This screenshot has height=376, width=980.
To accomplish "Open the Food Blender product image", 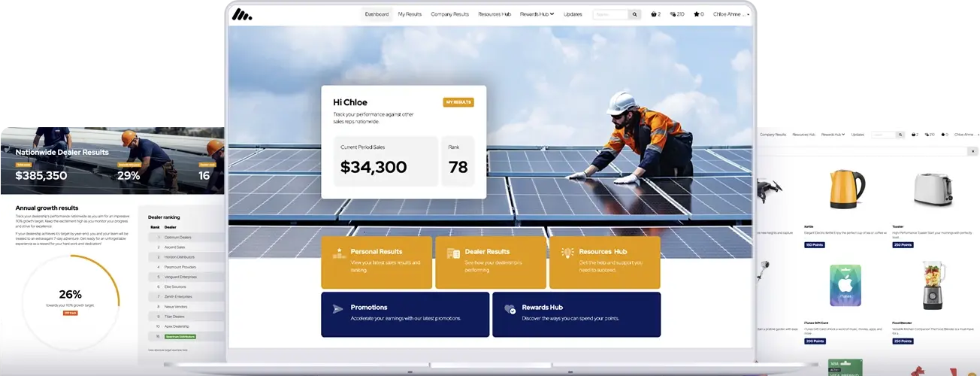I will click(x=933, y=286).
